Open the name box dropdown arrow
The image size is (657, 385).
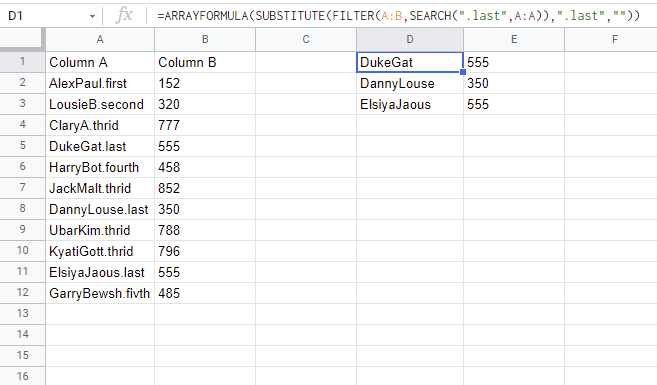tap(92, 16)
